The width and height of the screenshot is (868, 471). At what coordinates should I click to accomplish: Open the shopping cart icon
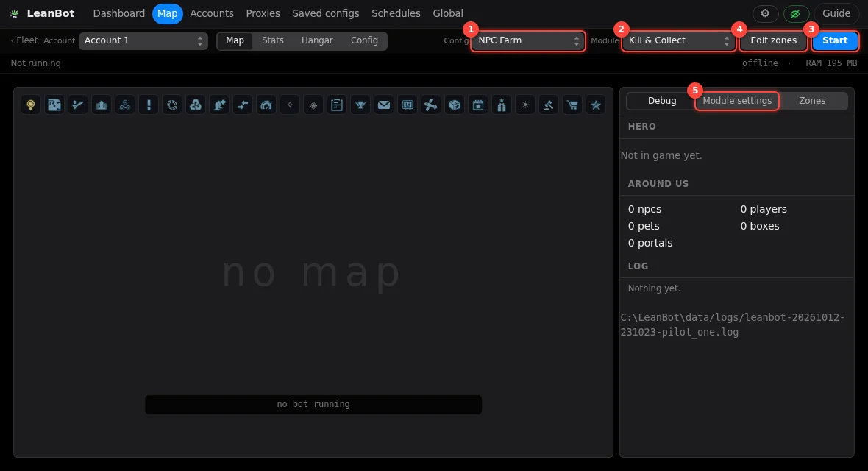pyautogui.click(x=572, y=105)
